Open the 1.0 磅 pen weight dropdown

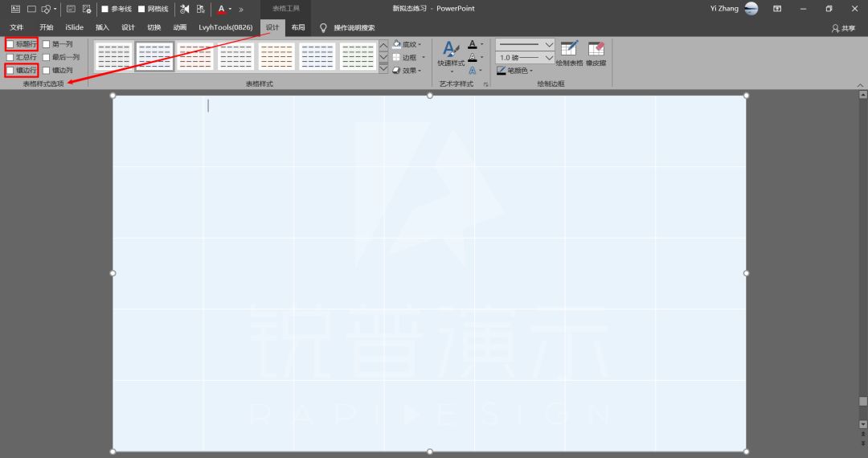(525, 58)
